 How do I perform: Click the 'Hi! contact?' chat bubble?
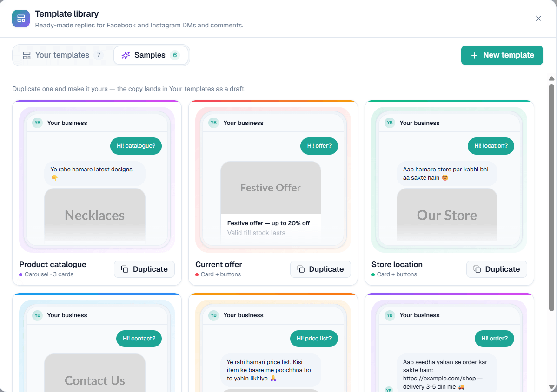(x=139, y=339)
